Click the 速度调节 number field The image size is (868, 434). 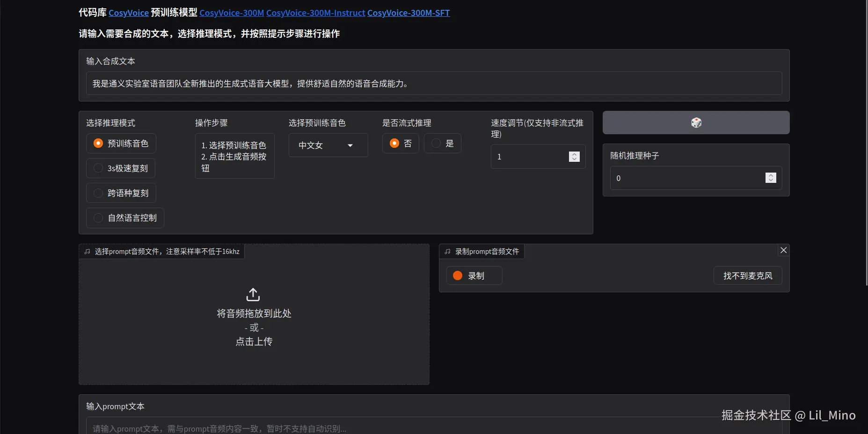[538, 157]
